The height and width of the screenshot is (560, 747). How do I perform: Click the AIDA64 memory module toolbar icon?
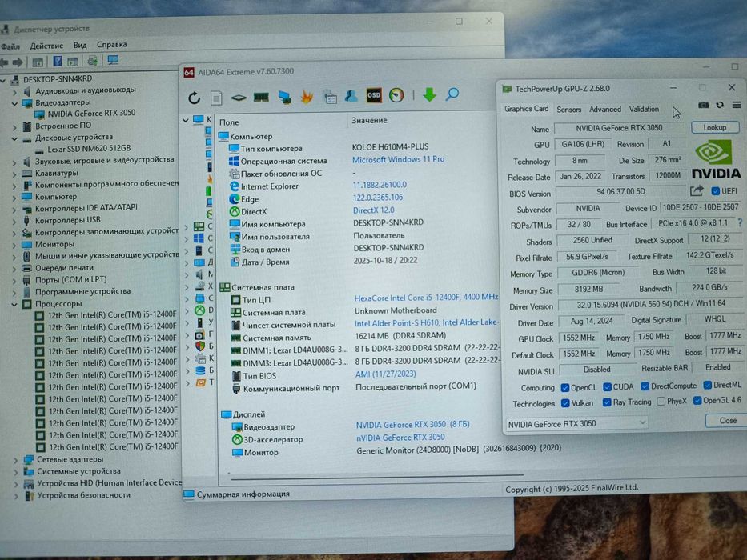(261, 97)
